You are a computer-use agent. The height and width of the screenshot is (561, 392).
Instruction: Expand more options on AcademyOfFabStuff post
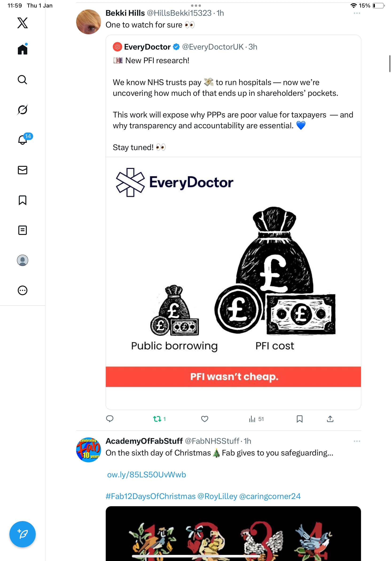(357, 441)
